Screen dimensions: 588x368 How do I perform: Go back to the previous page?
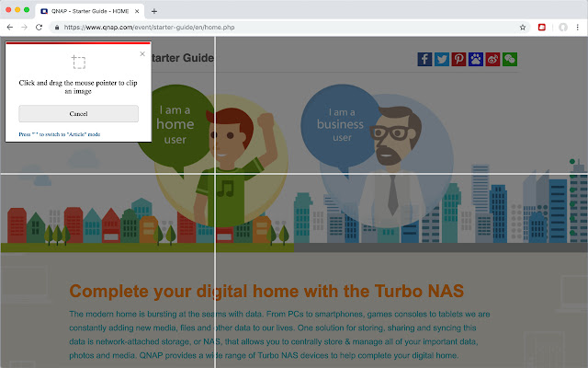click(x=10, y=27)
